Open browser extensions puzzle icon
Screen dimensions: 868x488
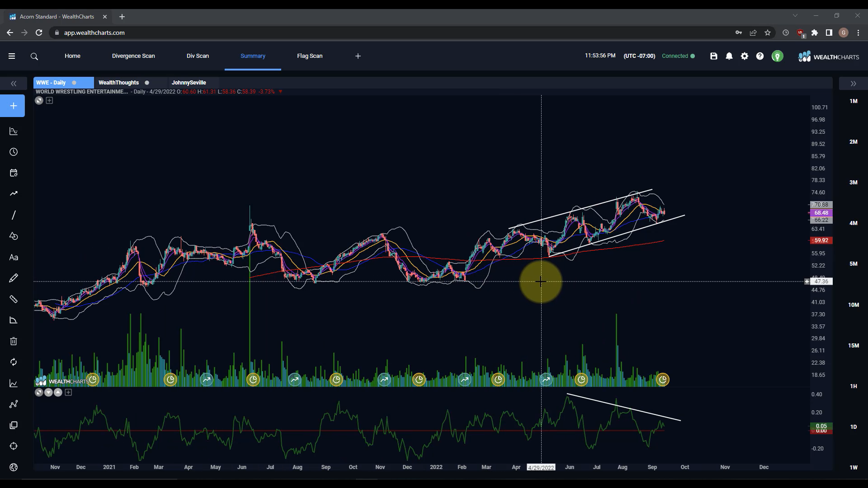pyautogui.click(x=815, y=33)
